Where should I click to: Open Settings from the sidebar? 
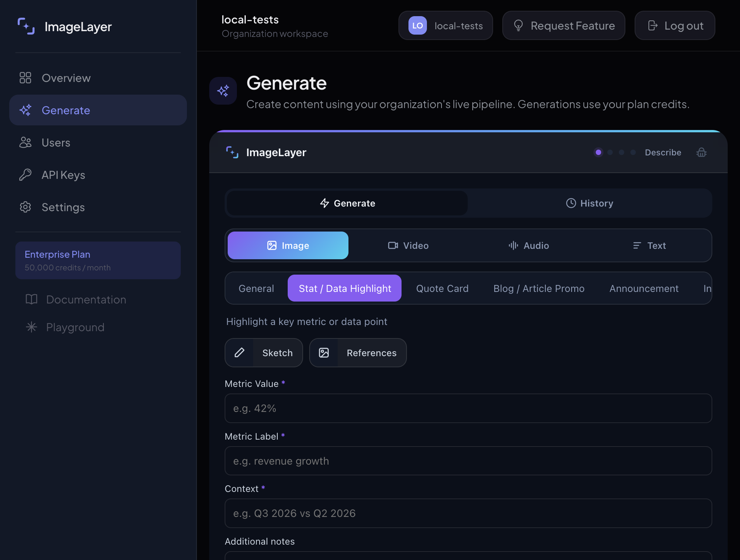98,207
